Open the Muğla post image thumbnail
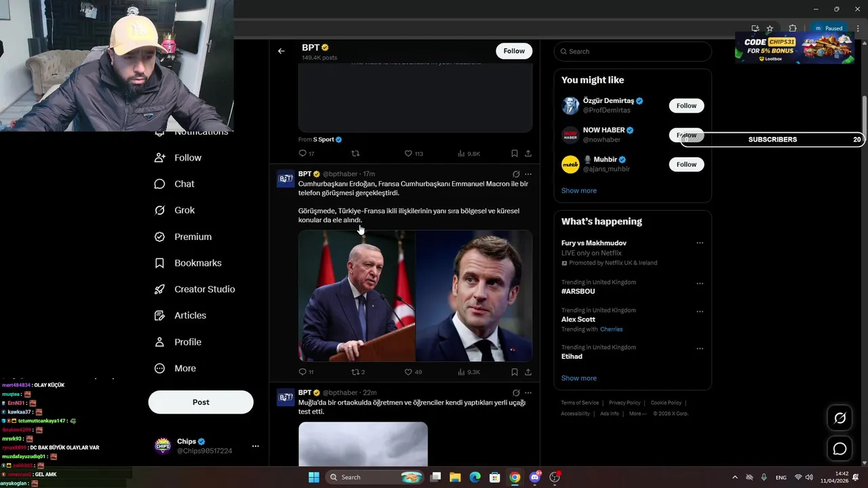This screenshot has height=488, width=868. tap(363, 444)
